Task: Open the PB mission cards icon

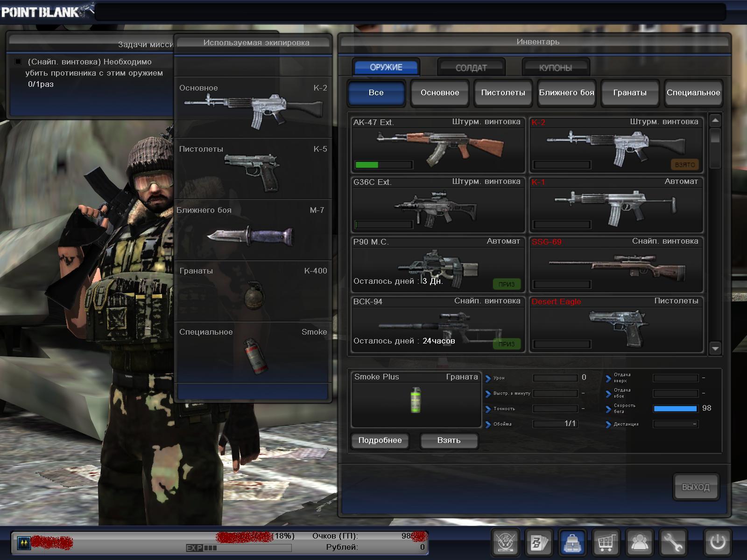Action: 539,542
